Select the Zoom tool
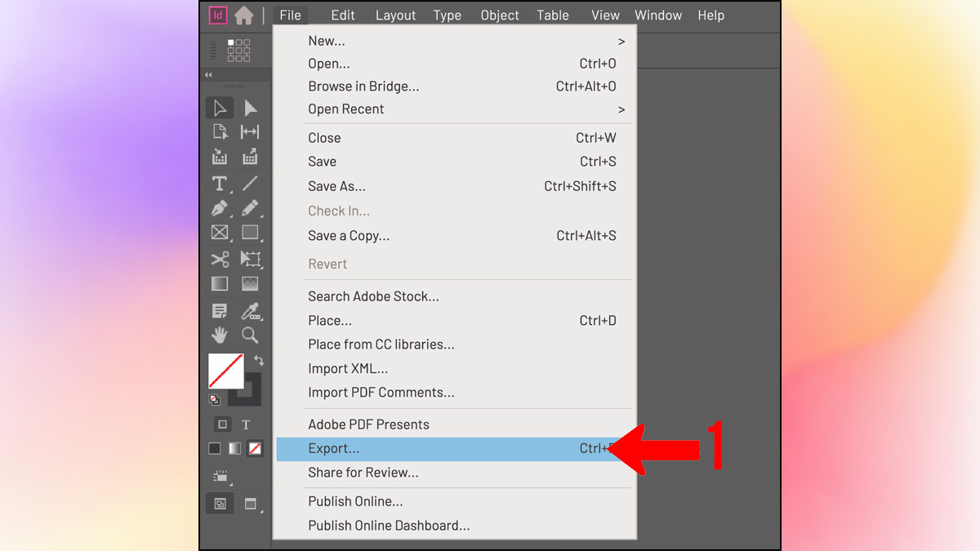 [x=250, y=335]
